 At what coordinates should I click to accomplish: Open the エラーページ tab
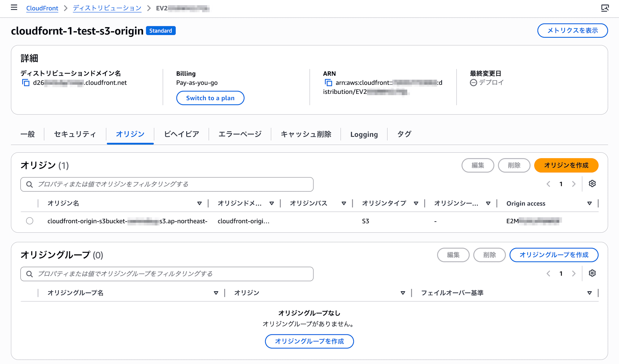240,134
